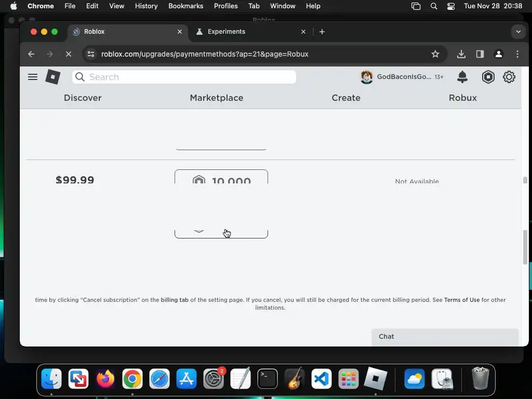The height and width of the screenshot is (399, 532).
Task: Open GarageBand from the Dock
Action: 295,379
